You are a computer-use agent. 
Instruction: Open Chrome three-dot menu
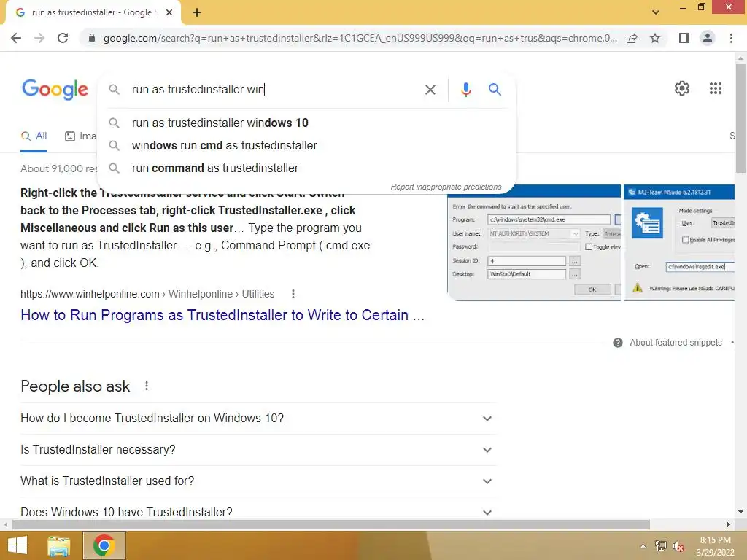click(731, 38)
